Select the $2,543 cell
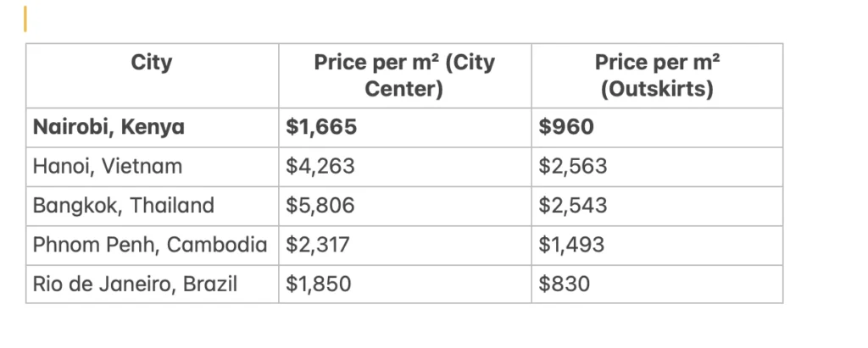Viewport: 868px width, 348px height. click(657, 207)
